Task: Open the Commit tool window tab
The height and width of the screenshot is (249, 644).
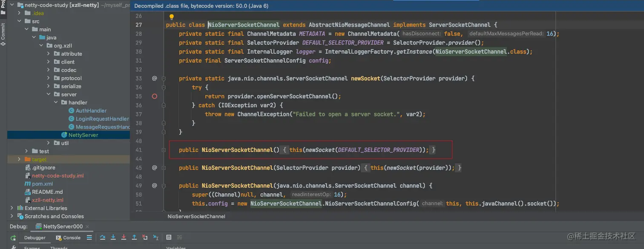Action: pyautogui.click(x=3, y=34)
